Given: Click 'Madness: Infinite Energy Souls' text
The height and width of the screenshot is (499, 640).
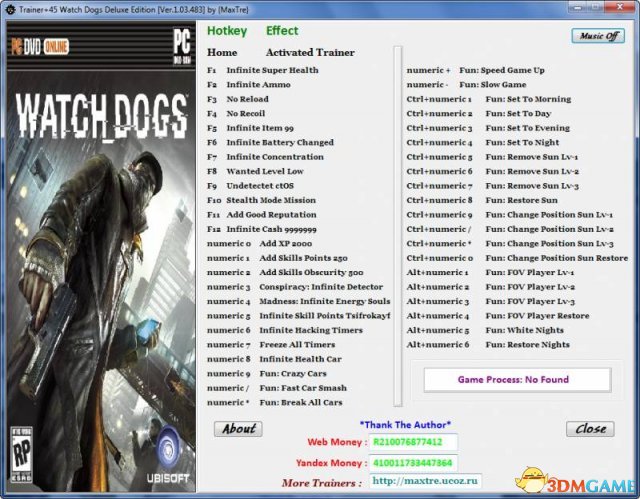Looking at the screenshot, I should tap(325, 302).
